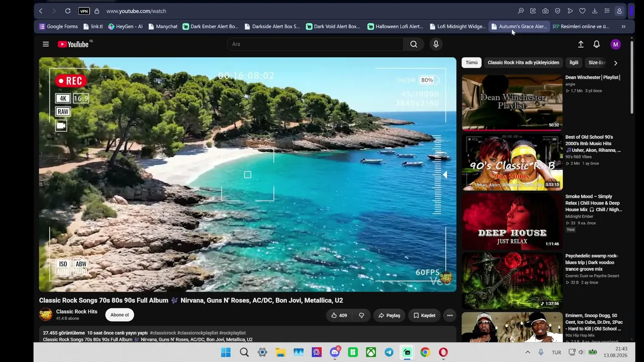Select the Classic Rock Hits adlı yükleyiciden chip
This screenshot has height=362, width=644.
tap(523, 63)
